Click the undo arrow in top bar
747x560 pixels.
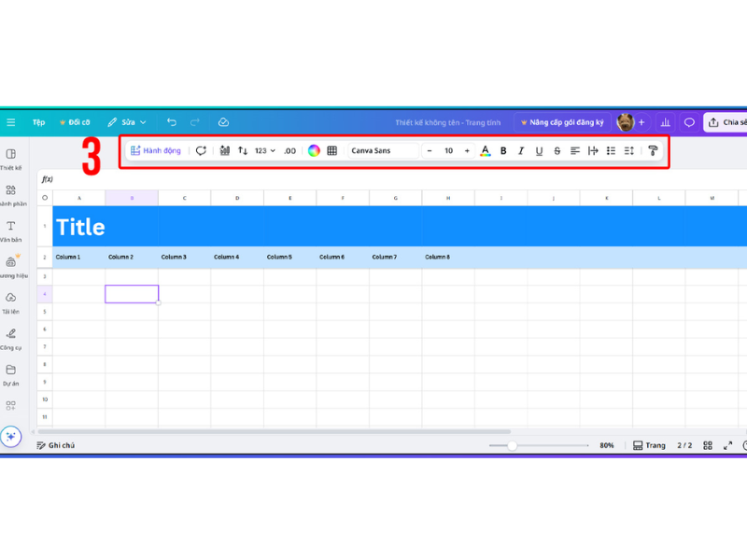[x=171, y=122]
